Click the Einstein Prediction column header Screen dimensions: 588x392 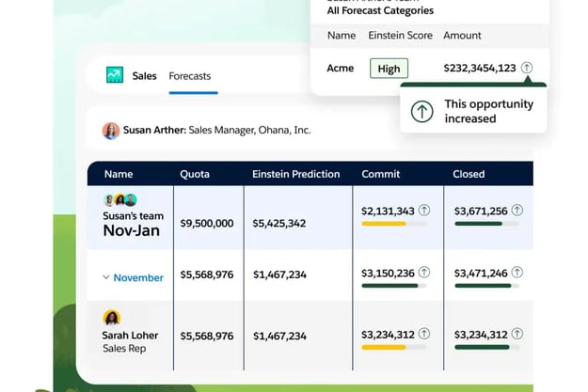coord(295,174)
